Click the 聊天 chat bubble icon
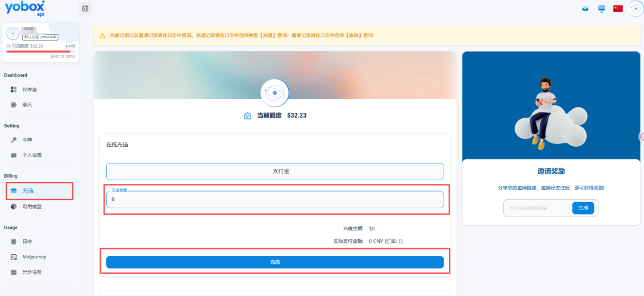Screen dimensions: 644x296 pos(14,105)
